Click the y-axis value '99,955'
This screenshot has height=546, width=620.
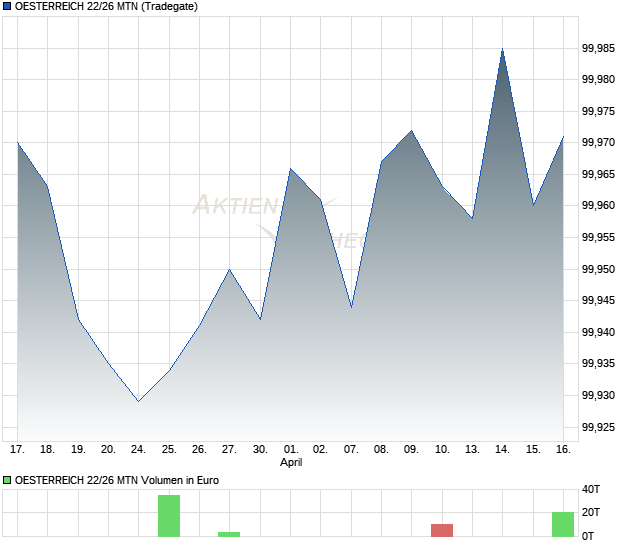point(598,237)
